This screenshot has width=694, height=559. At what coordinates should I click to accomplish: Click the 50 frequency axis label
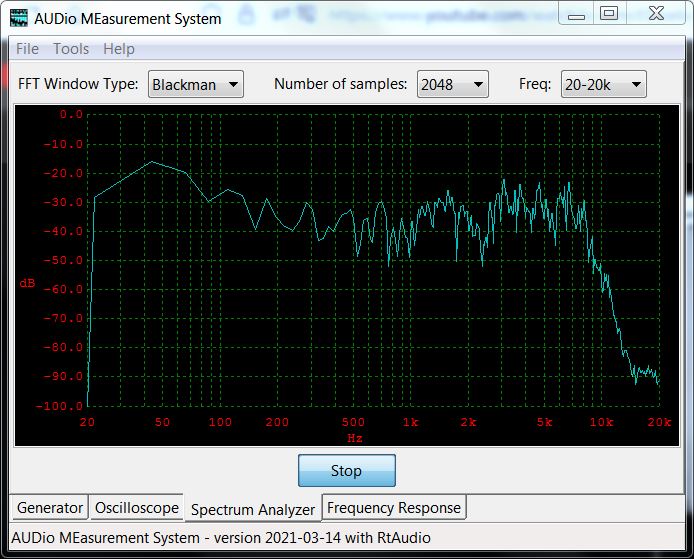tap(162, 422)
